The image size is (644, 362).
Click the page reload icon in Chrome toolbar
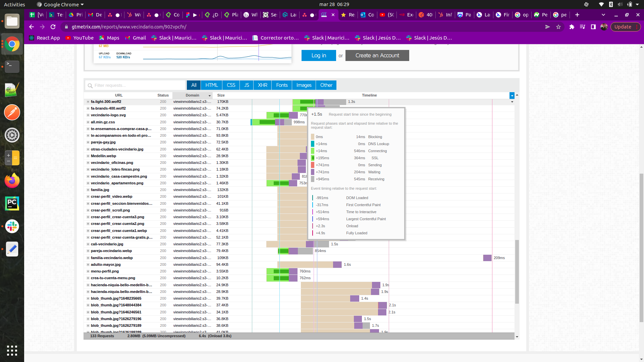click(x=53, y=27)
